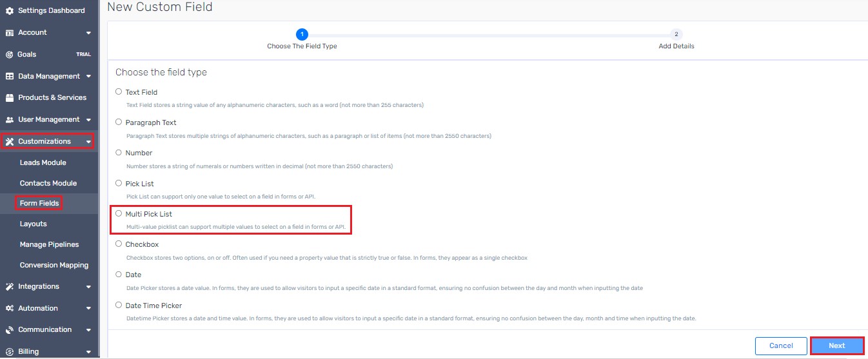Viewport: 868px width, 359px height.
Task: Click the Communication icon in sidebar
Action: point(10,330)
